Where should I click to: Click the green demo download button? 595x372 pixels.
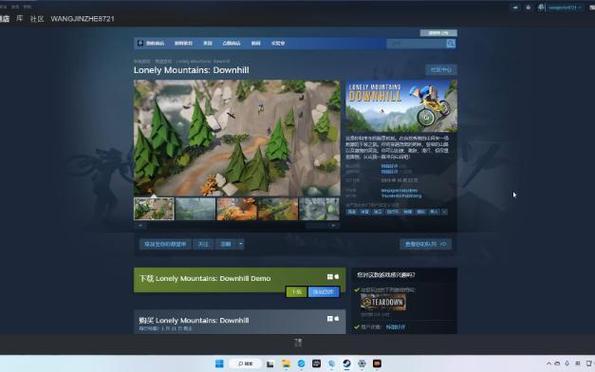[296, 292]
